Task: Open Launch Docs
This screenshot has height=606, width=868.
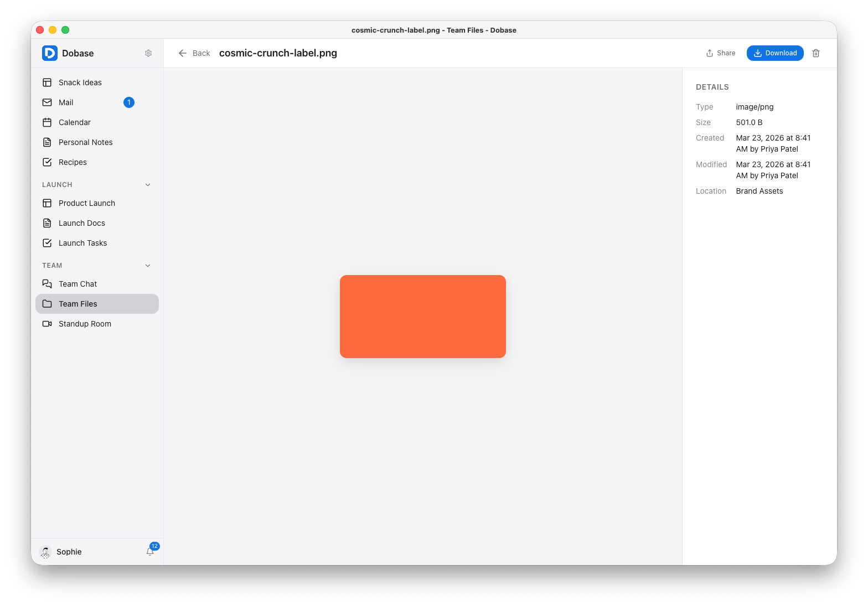Action: tap(97, 223)
